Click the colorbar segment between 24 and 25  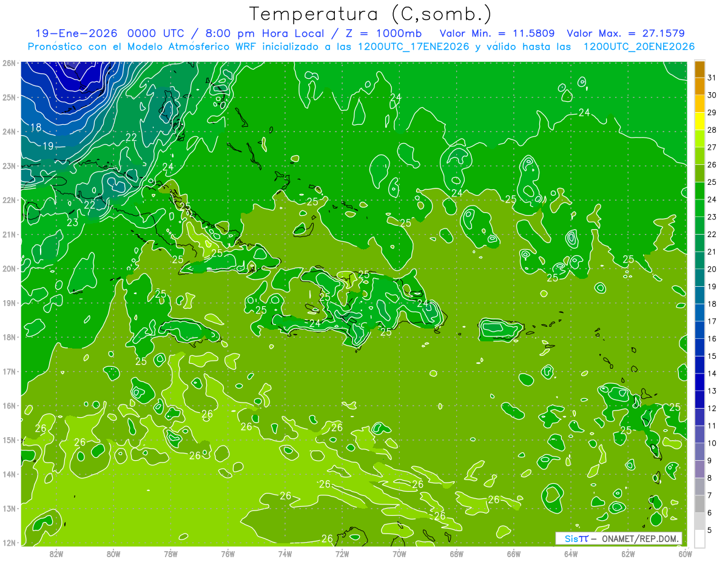(699, 191)
